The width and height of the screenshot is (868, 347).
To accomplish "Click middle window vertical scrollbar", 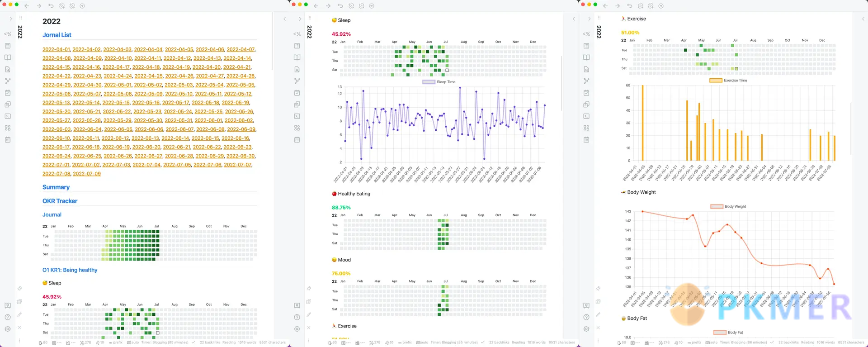I will click(x=561, y=83).
